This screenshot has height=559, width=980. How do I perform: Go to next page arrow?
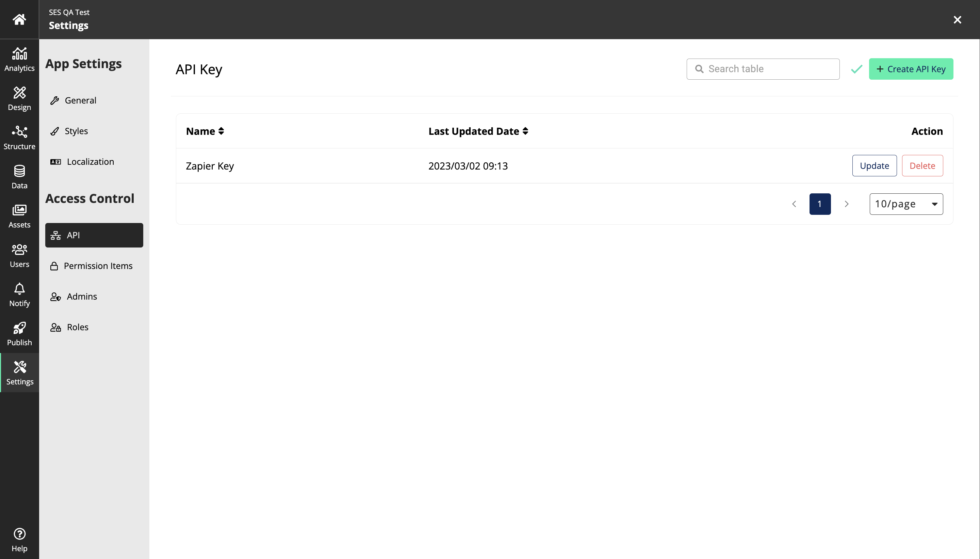click(847, 204)
